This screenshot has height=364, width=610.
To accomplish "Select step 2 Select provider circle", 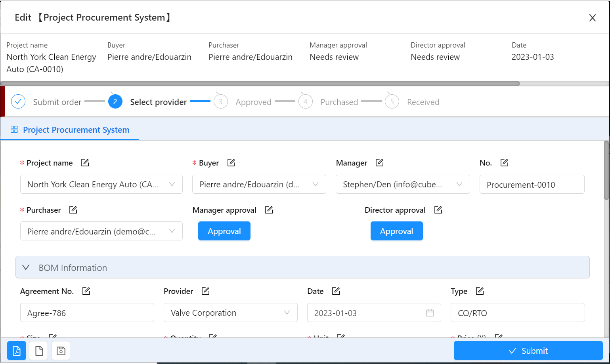I will (115, 101).
